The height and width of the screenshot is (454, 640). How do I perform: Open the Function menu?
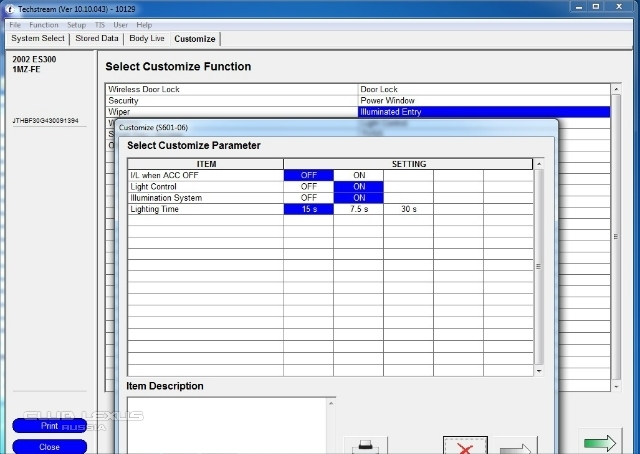pyautogui.click(x=44, y=25)
